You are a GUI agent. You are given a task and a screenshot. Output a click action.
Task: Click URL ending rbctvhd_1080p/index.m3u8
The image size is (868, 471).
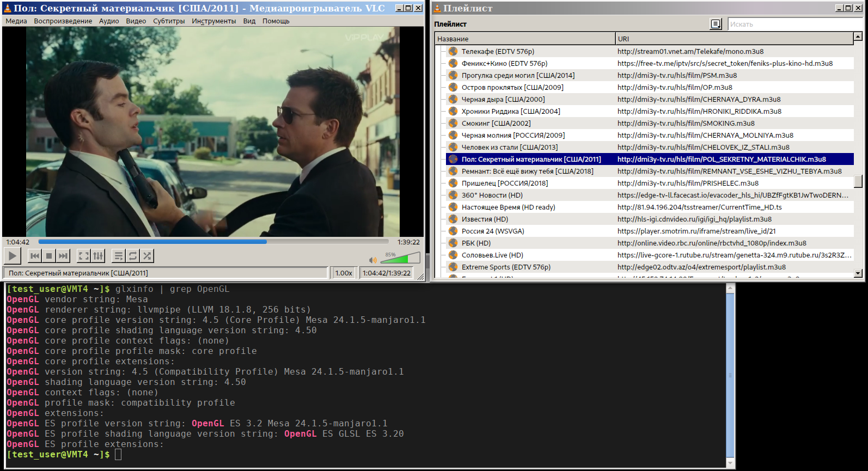click(712, 243)
